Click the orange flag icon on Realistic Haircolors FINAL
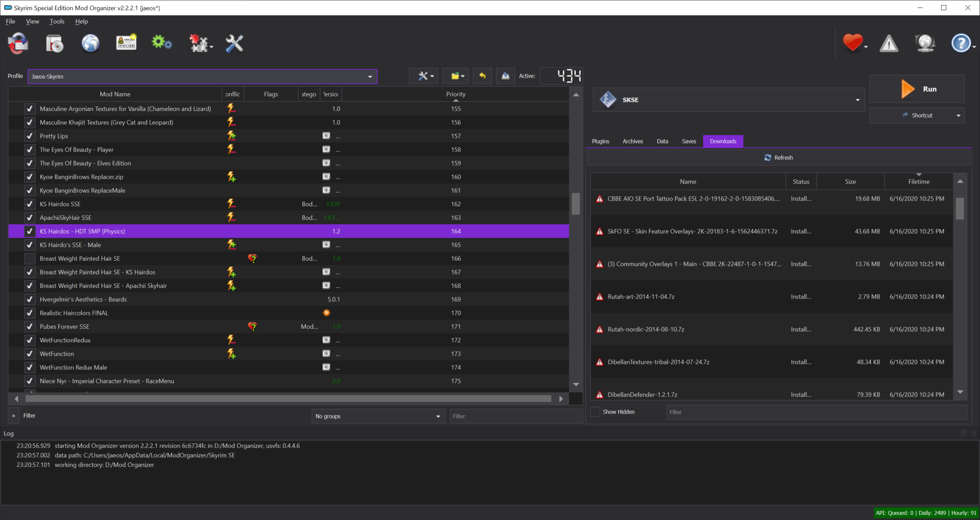 click(327, 313)
